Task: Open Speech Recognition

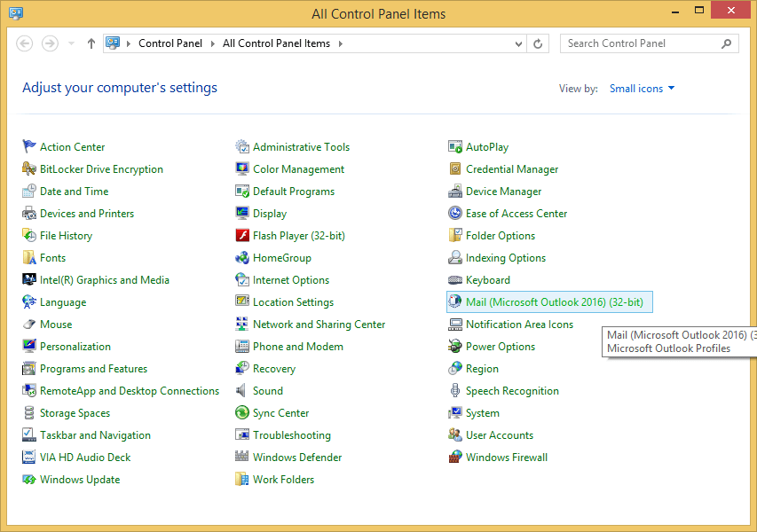Action: point(511,390)
